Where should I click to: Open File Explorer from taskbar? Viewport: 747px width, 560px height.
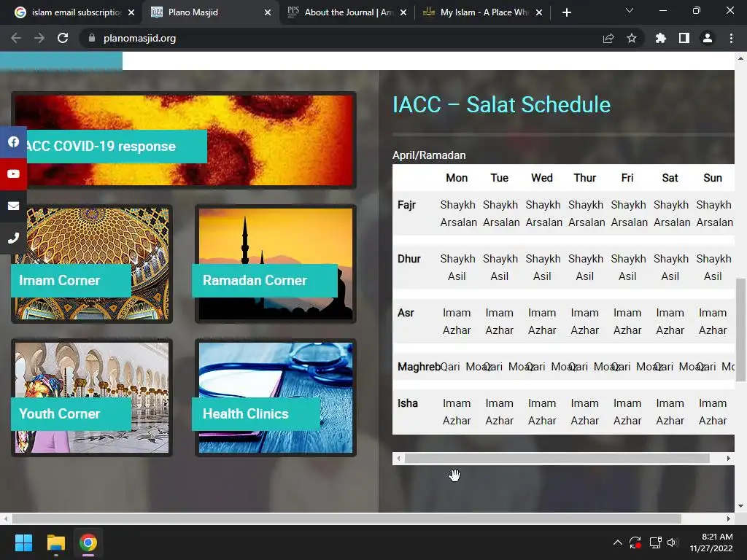(55, 542)
